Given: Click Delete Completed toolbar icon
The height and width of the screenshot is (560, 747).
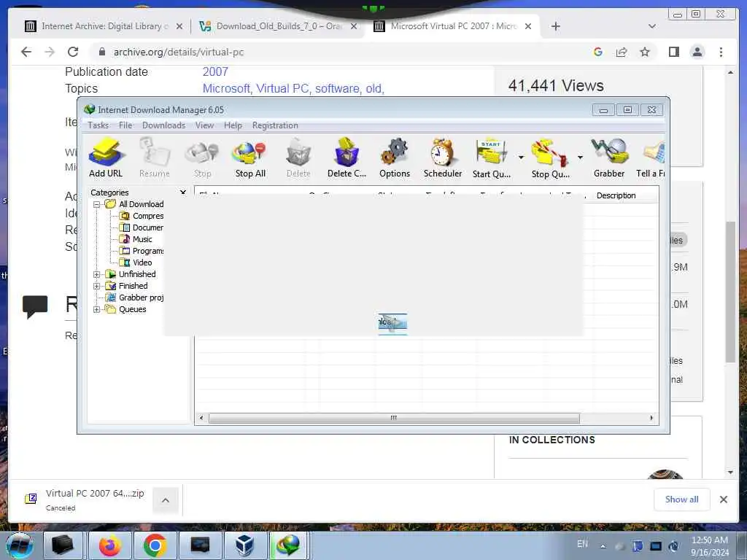Looking at the screenshot, I should click(347, 157).
